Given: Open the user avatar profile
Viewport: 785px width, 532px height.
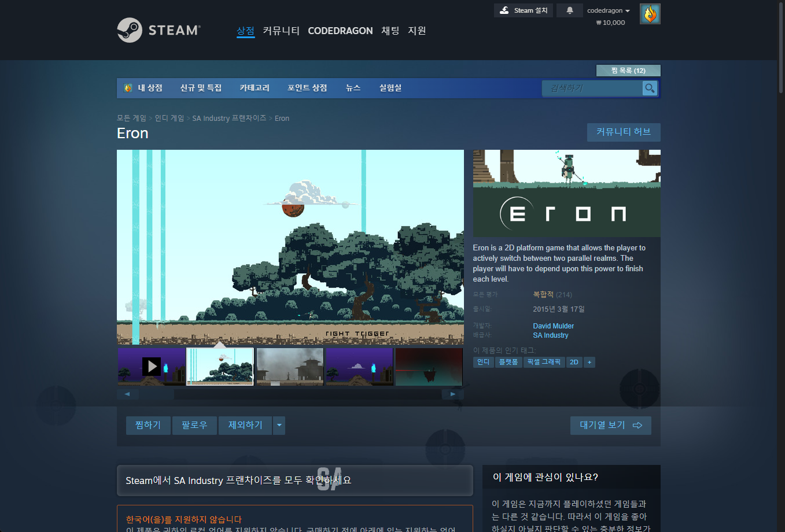Looking at the screenshot, I should click(650, 14).
